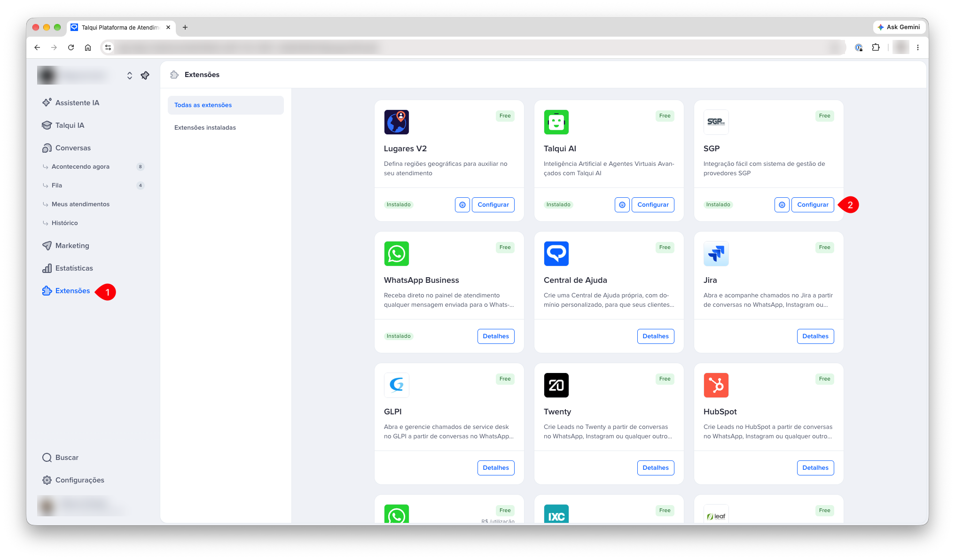
Task: Open Assistente IA in sidebar
Action: (x=70, y=102)
